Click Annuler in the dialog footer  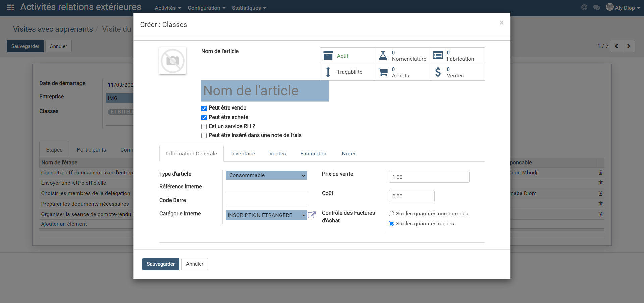195,264
